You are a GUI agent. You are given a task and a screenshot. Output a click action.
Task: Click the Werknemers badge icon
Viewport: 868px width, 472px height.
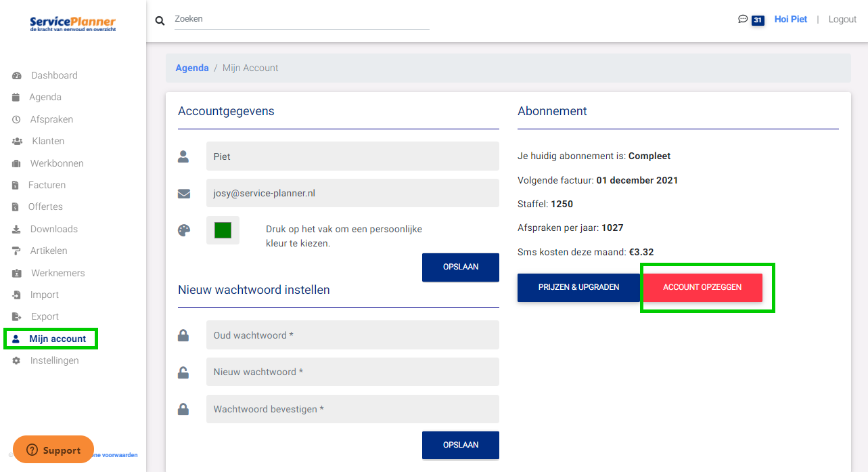[17, 274]
